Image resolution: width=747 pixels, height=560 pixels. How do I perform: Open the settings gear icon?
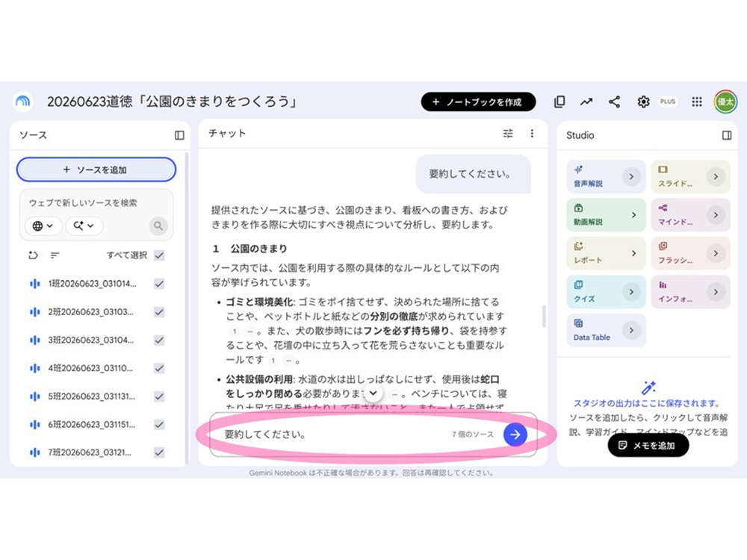click(643, 102)
